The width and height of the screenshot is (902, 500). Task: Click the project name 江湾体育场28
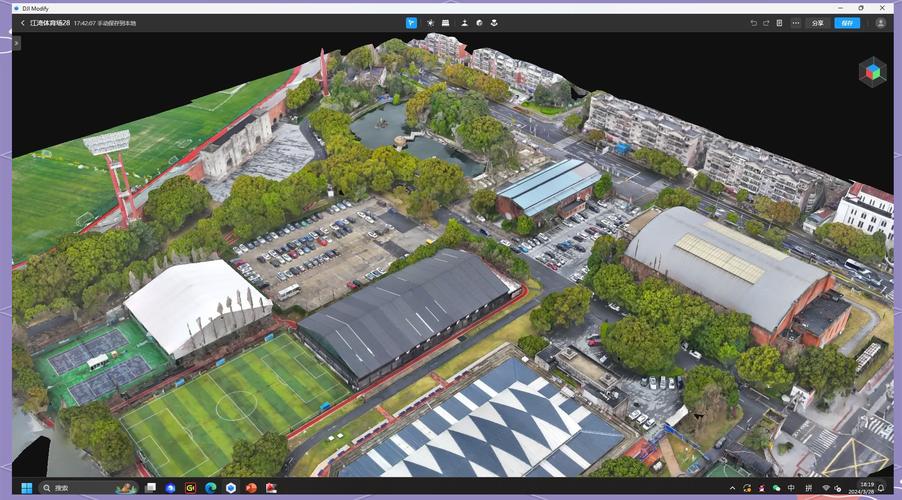(50, 23)
